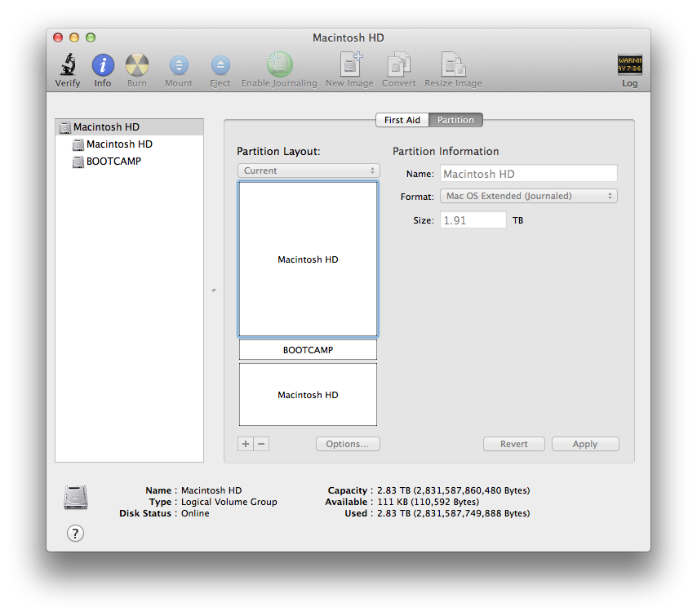Viewport: 697px width, 616px height.
Task: Select top-level Macintosh HD disk in sidebar
Action: 129,127
